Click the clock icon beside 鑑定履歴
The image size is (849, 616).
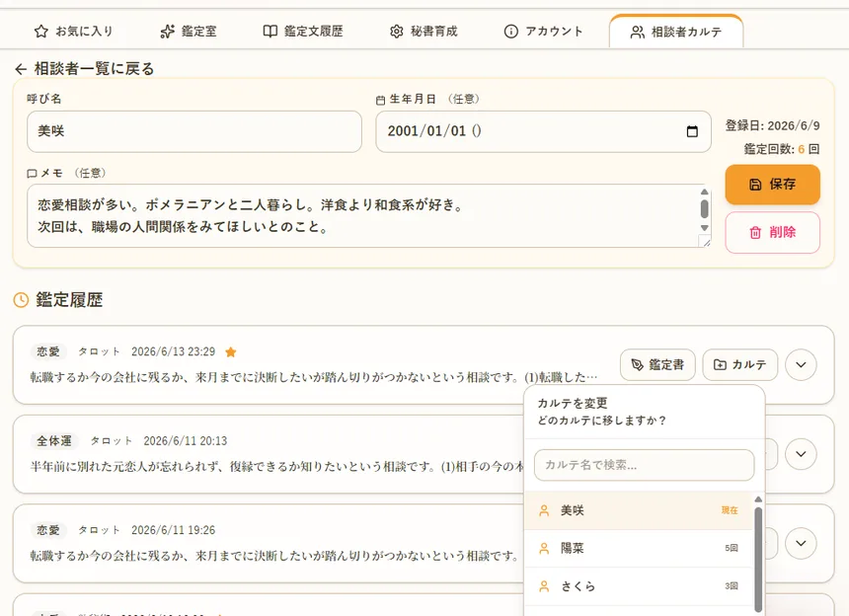[21, 300]
